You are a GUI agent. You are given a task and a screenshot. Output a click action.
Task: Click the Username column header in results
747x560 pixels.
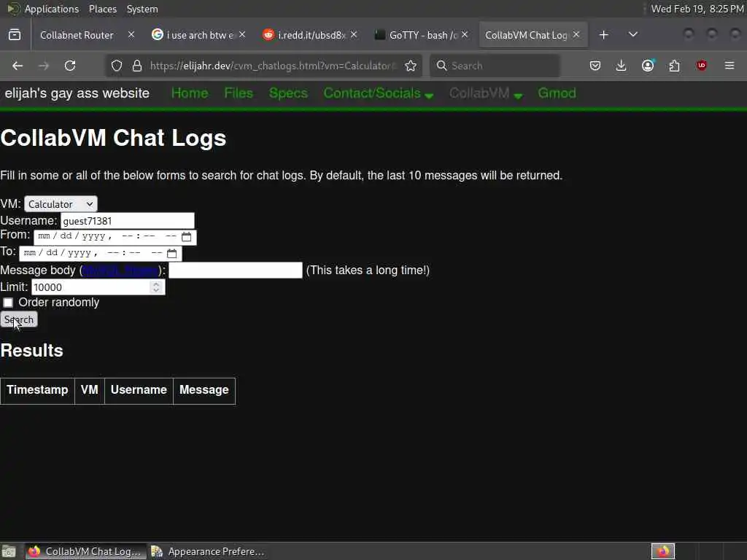tap(139, 391)
